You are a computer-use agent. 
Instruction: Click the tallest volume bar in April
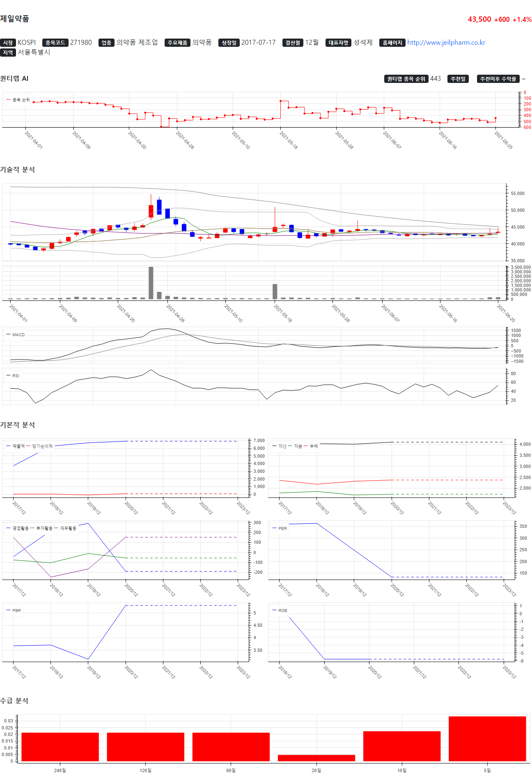tap(151, 283)
